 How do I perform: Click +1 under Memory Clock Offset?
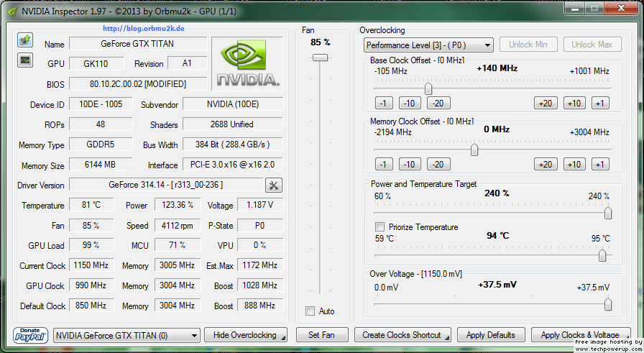600,165
